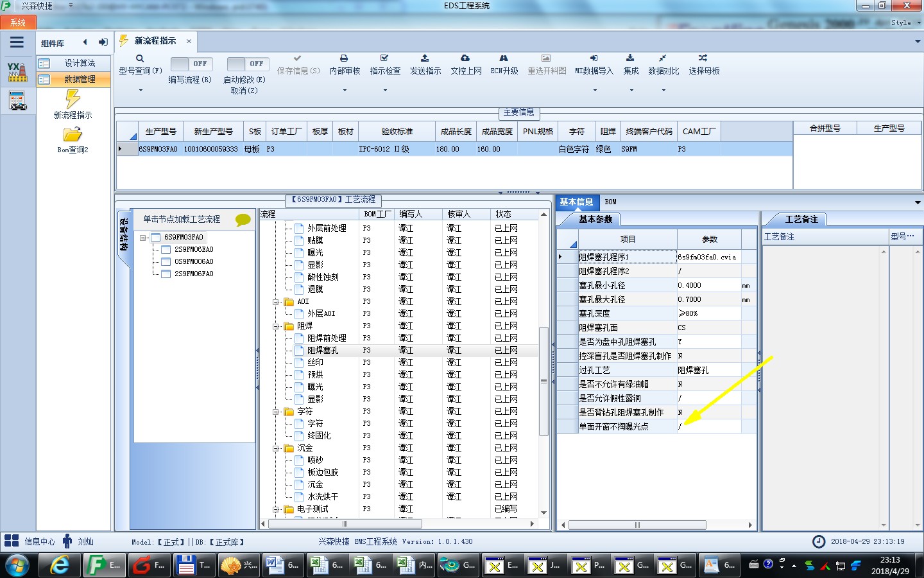
Task: Open 新流程指示 lightning icon in component library
Action: 73,99
